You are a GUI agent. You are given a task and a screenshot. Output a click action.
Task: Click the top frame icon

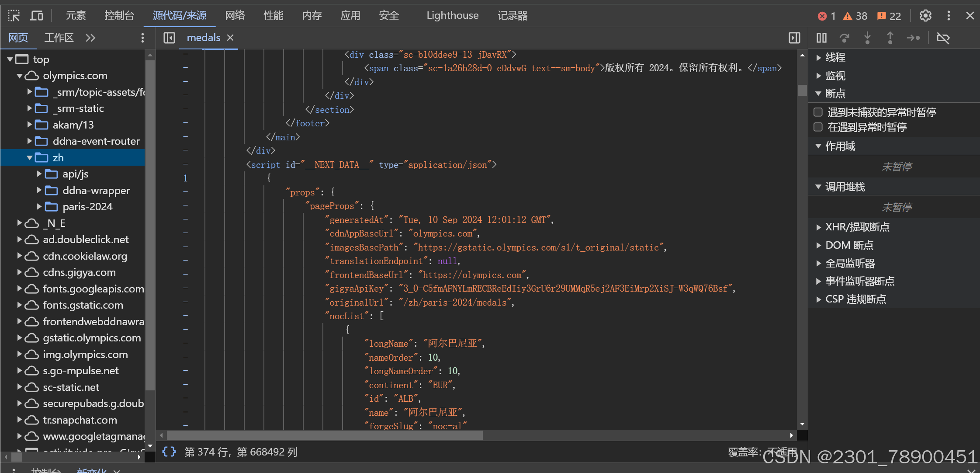click(22, 59)
